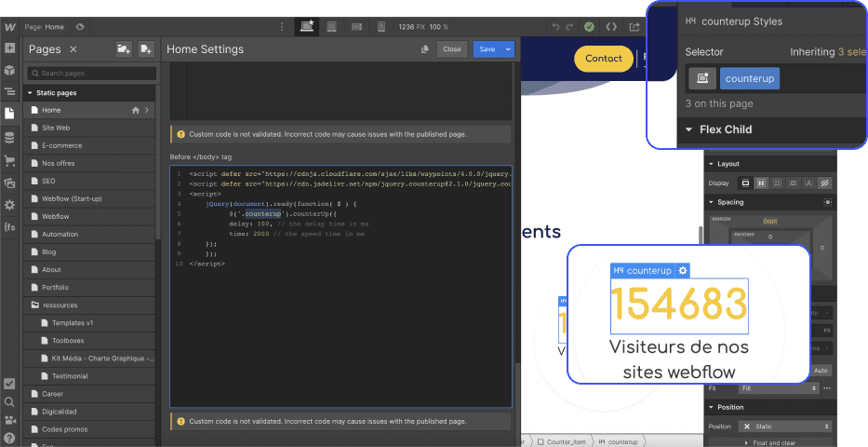The height and width of the screenshot is (447, 868).
Task: Redo the last action
Action: 569,27
